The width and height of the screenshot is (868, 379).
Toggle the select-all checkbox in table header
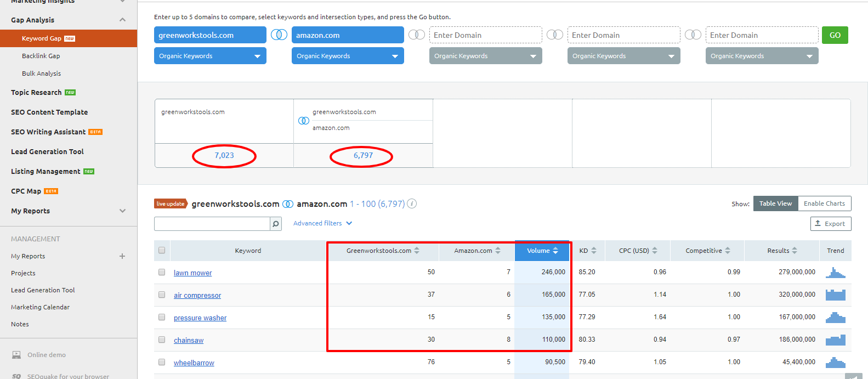pos(162,250)
